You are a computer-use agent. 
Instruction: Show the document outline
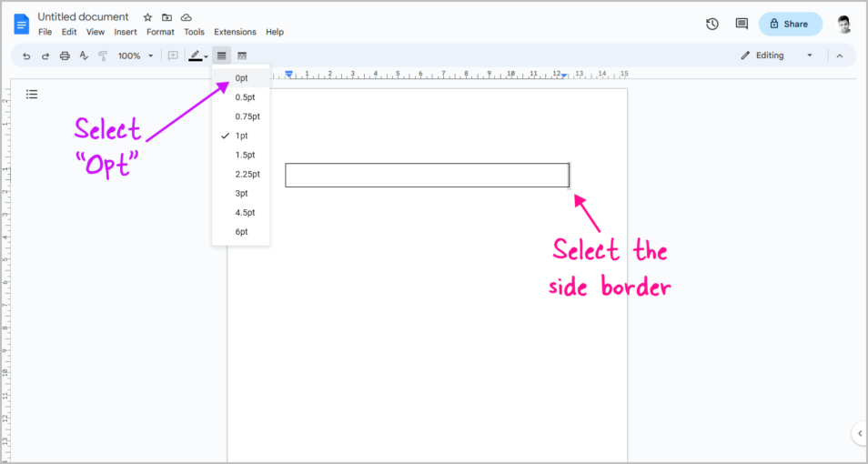(x=32, y=95)
